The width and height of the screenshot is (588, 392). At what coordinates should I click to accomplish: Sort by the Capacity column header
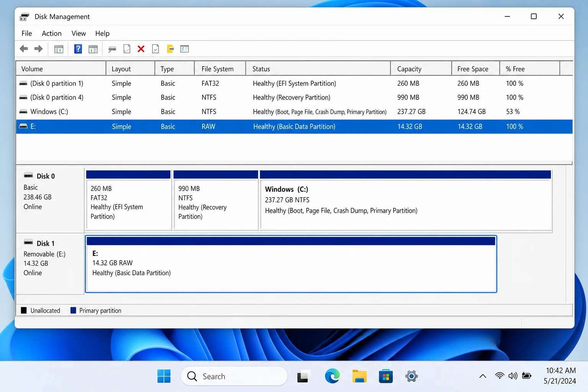421,69
